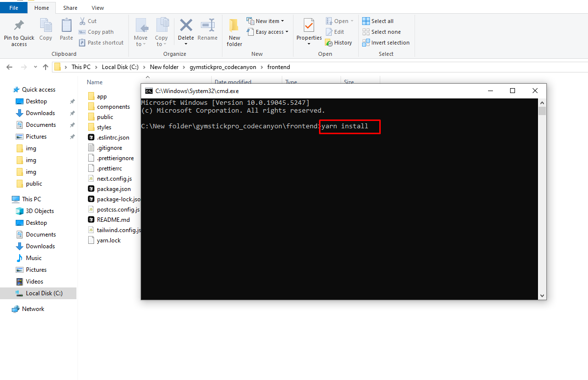Image resolution: width=588 pixels, height=380 pixels.
Task: Click the Paste ribbon button
Action: (x=66, y=29)
